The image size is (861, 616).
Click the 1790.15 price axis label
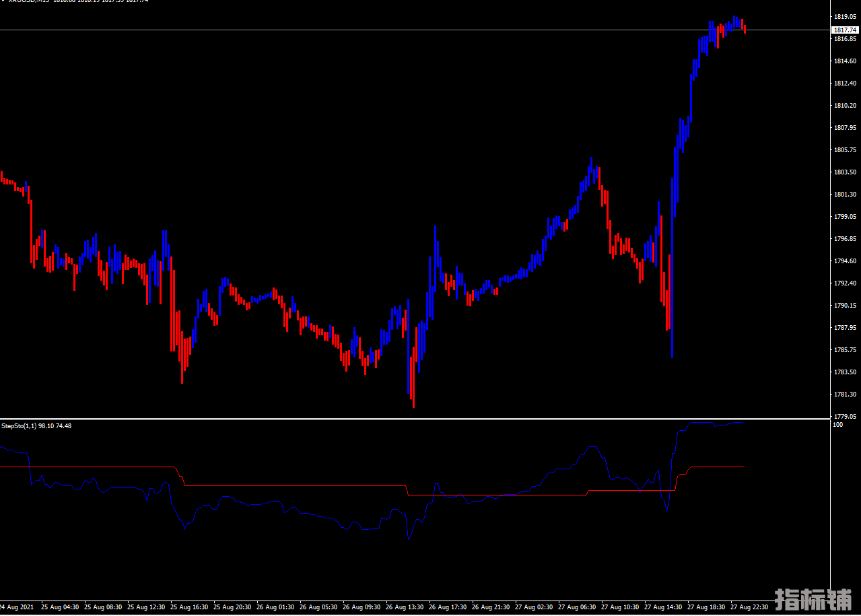coord(844,306)
